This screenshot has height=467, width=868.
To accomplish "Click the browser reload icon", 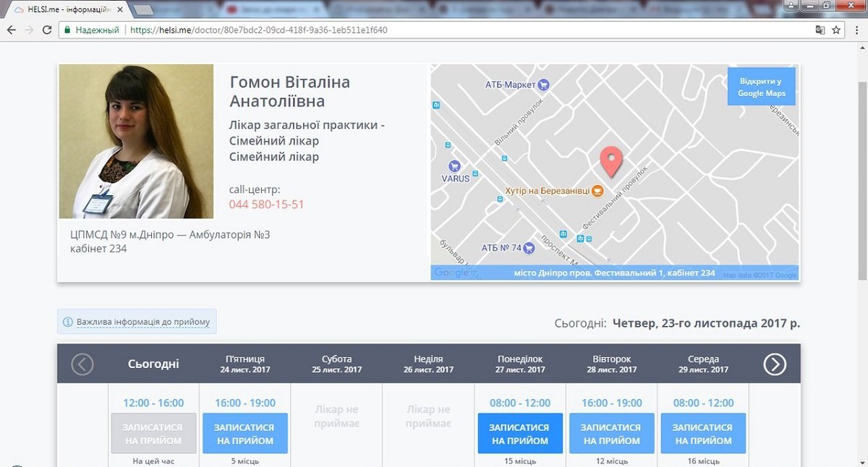I will point(47,30).
